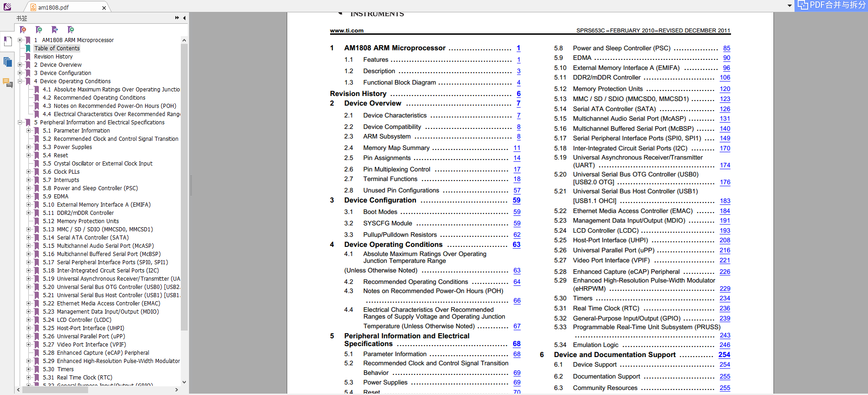This screenshot has height=395, width=868.
Task: Open the 5.14 Serial ATA Controller bookmark
Action: (x=86, y=238)
